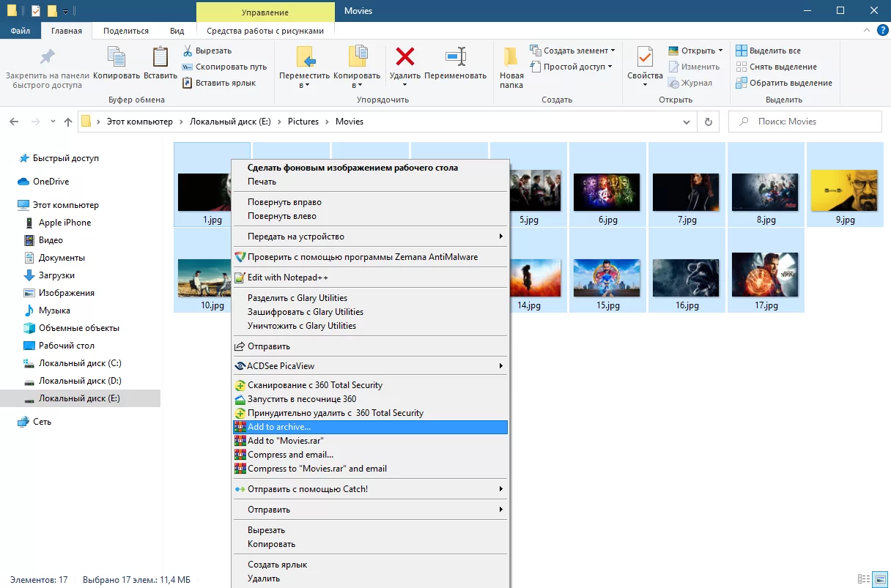Switch to the details view layout icon
This screenshot has height=588, width=891.
coord(864,579)
